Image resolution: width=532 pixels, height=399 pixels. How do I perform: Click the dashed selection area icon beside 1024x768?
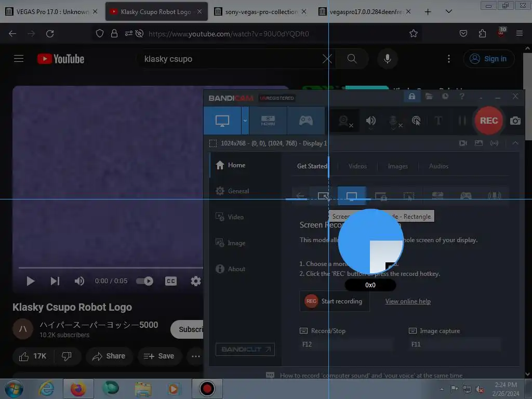pos(212,143)
